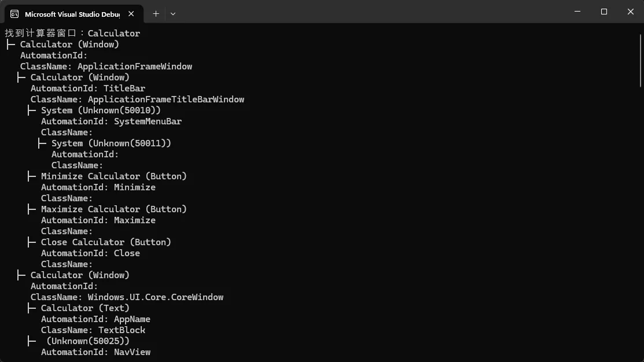The image size is (644, 362).
Task: Click the line reading 找到计算器窗口：Calculator
Action: (72, 34)
